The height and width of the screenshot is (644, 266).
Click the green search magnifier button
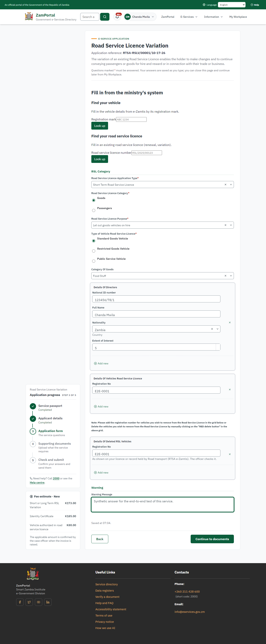(105, 17)
